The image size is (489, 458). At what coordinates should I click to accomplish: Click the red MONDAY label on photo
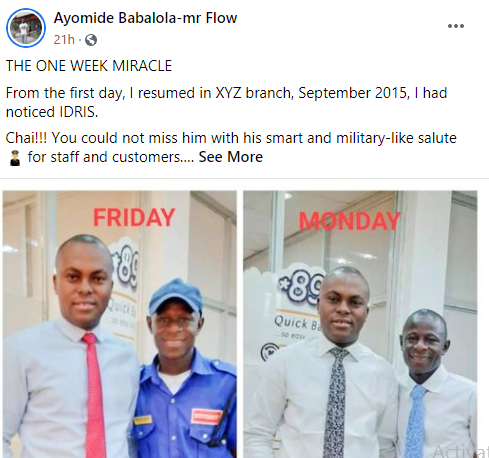[x=349, y=221]
